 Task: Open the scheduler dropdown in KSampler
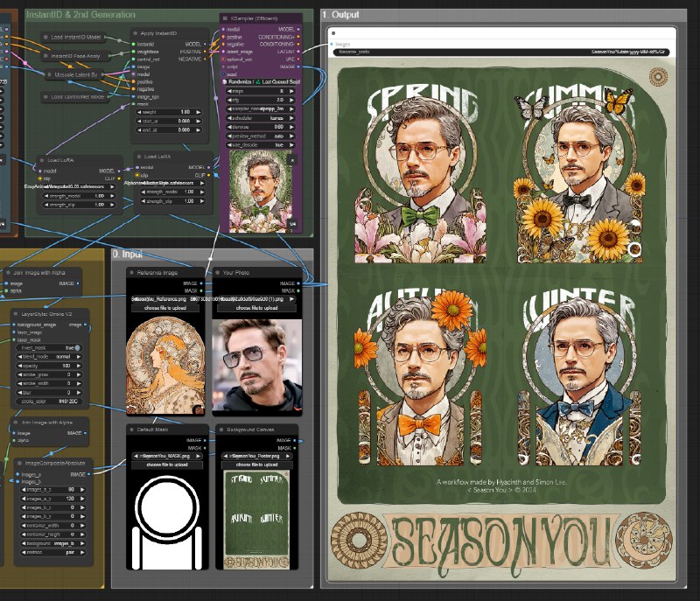[x=261, y=118]
